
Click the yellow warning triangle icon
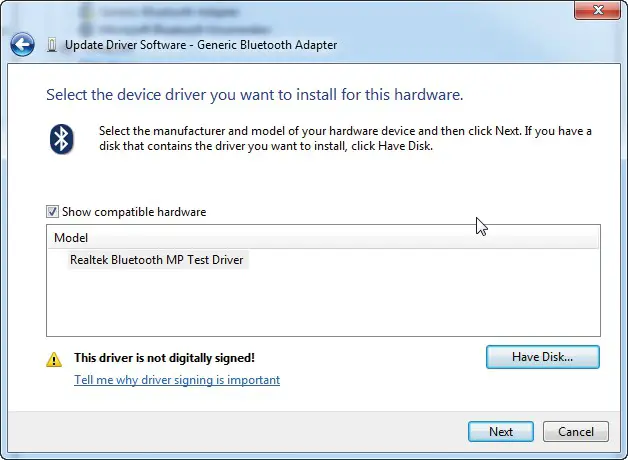click(x=54, y=359)
